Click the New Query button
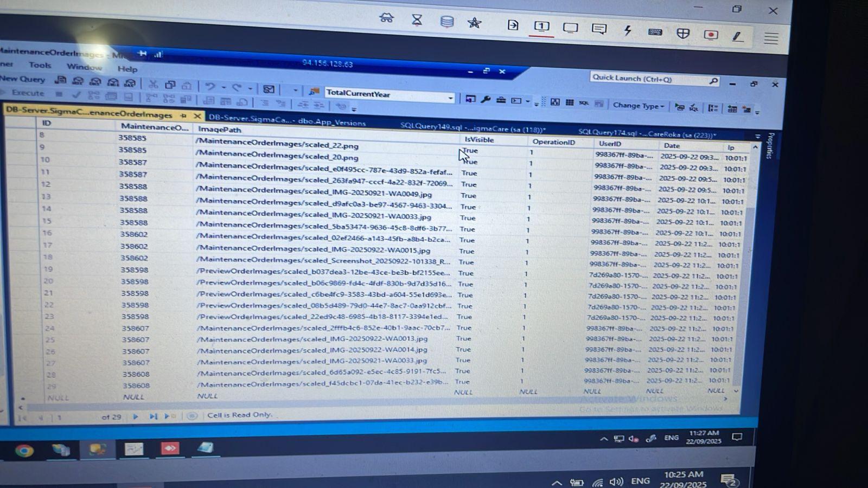 [x=23, y=79]
